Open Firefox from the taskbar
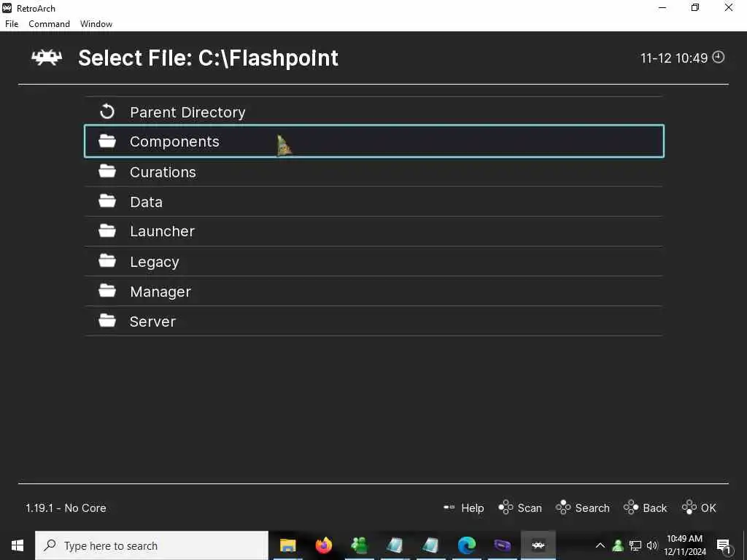 (x=323, y=545)
